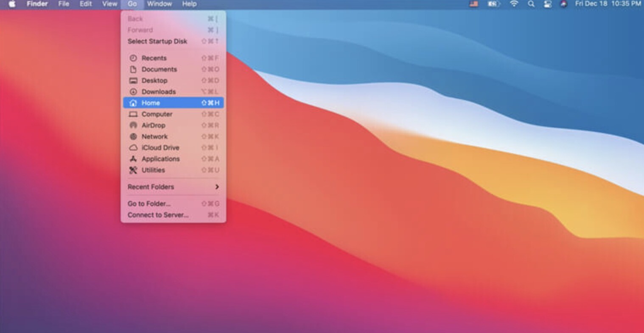Open the View menu
Image resolution: width=644 pixels, height=333 pixels.
pyautogui.click(x=109, y=4)
